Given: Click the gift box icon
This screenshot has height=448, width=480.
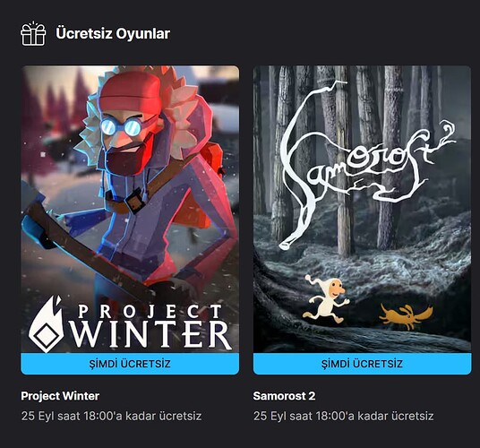Looking at the screenshot, I should tap(33, 34).
